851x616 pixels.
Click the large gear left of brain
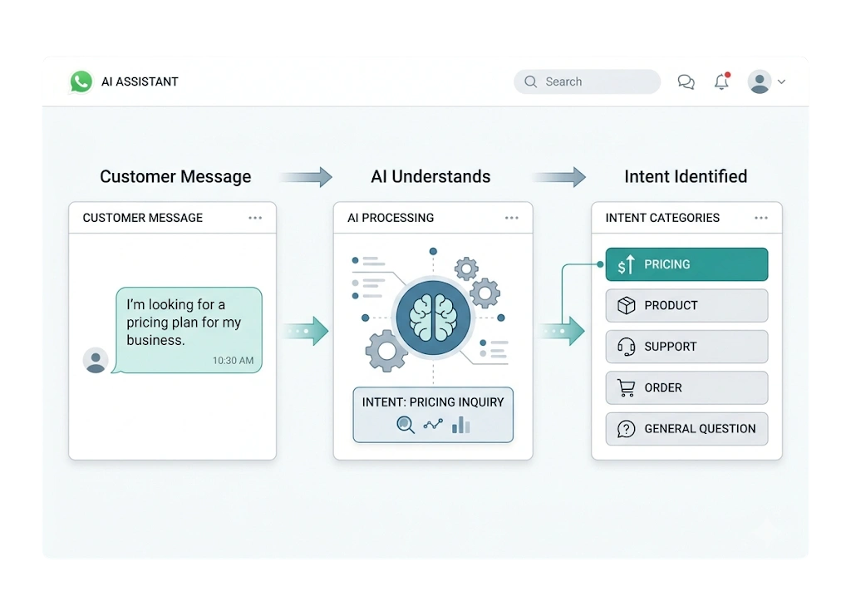386,351
